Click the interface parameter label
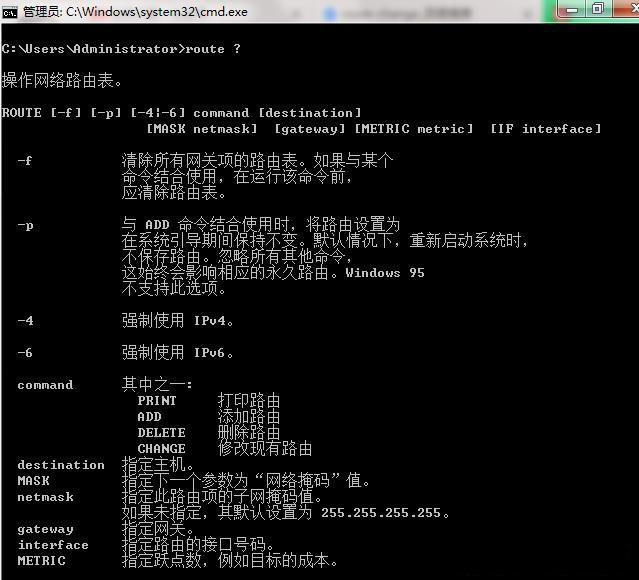Viewport: 639px width, 580px height. pos(53,545)
